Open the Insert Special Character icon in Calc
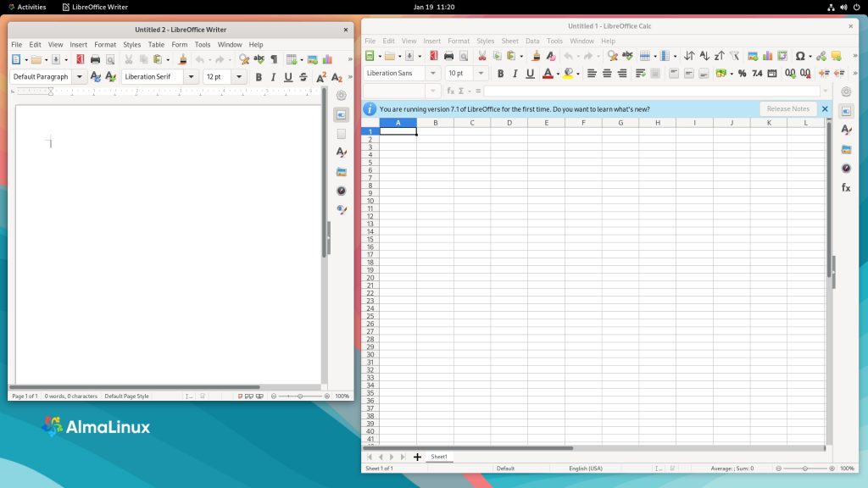868x488 pixels. click(x=802, y=58)
